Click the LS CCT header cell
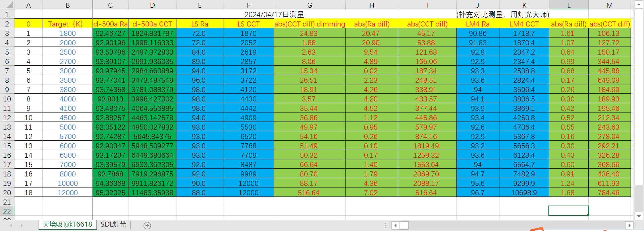This screenshot has height=231, width=644. point(249,24)
